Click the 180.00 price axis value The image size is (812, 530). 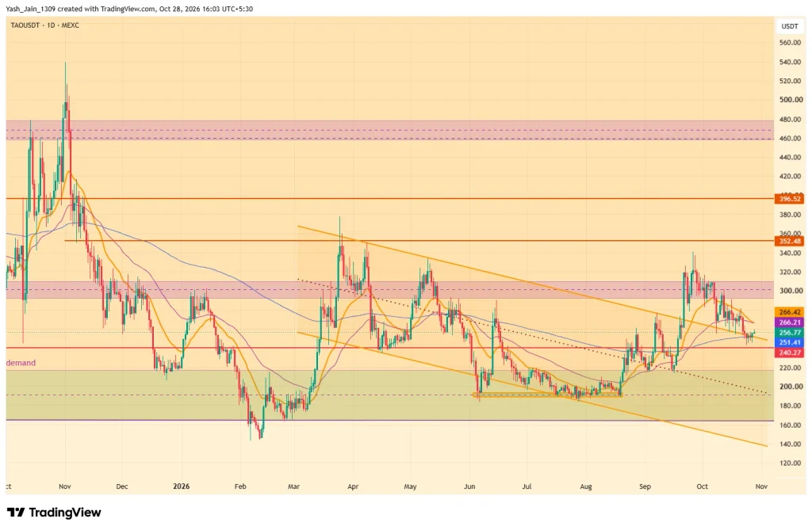coord(791,406)
